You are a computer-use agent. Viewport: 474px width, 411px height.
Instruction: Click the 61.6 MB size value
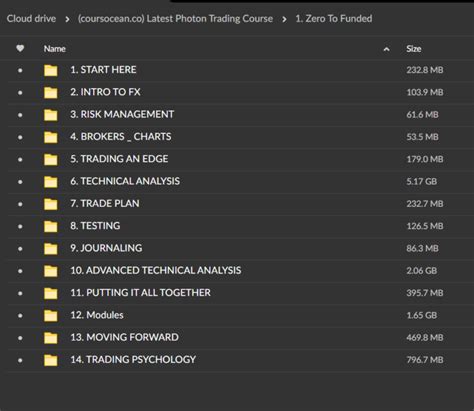(422, 115)
